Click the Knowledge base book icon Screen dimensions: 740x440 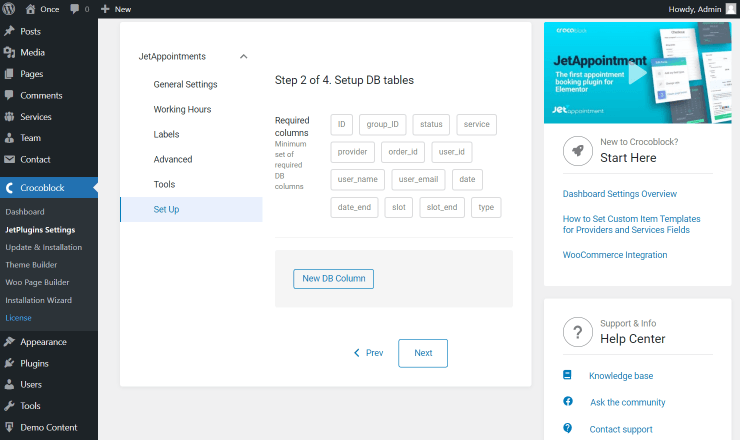tap(568, 376)
